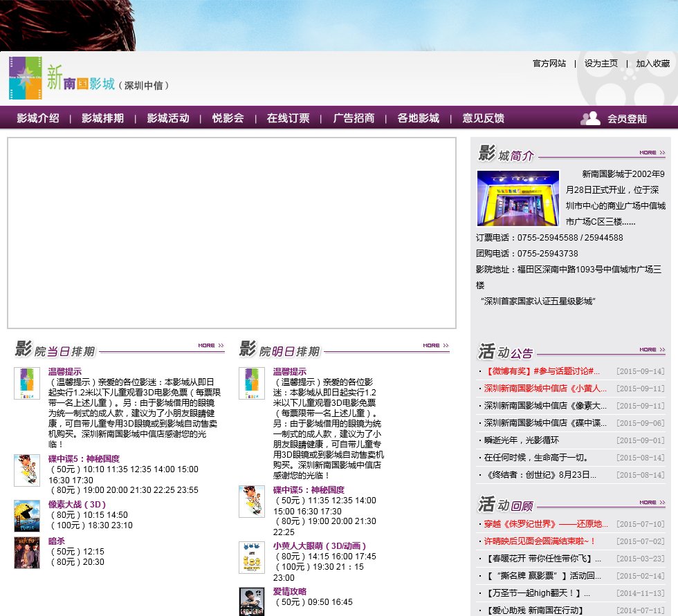Open 穿越《侏罗纪世界》 review item
Viewport: 678px width, 616px height.
546,524
